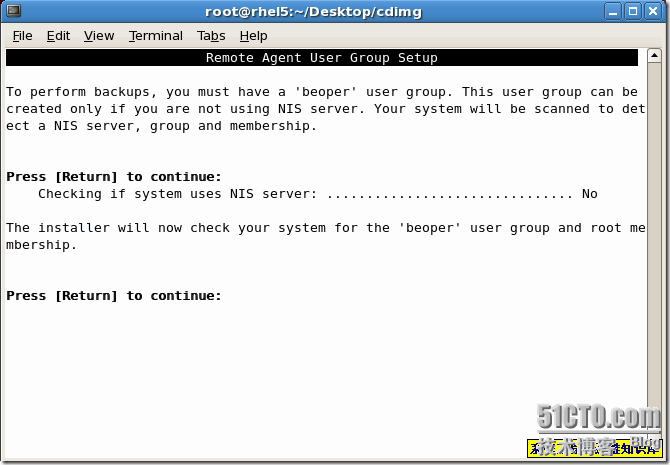Image resolution: width=670 pixels, height=465 pixels.
Task: Open the Terminal menu
Action: (x=156, y=36)
